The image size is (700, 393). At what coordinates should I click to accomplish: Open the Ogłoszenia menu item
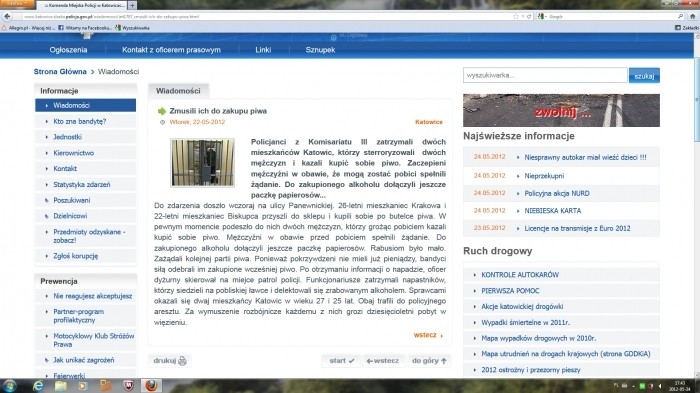pos(68,50)
